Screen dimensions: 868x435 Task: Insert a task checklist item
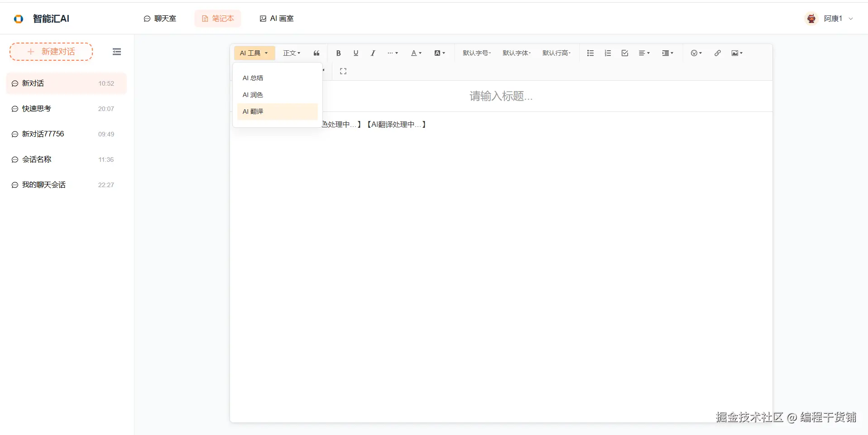pyautogui.click(x=624, y=53)
